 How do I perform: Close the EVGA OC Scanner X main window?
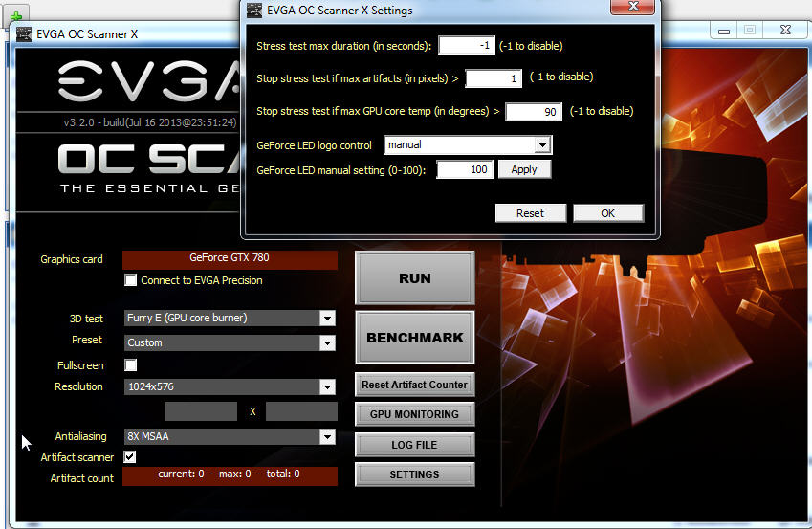[785, 30]
